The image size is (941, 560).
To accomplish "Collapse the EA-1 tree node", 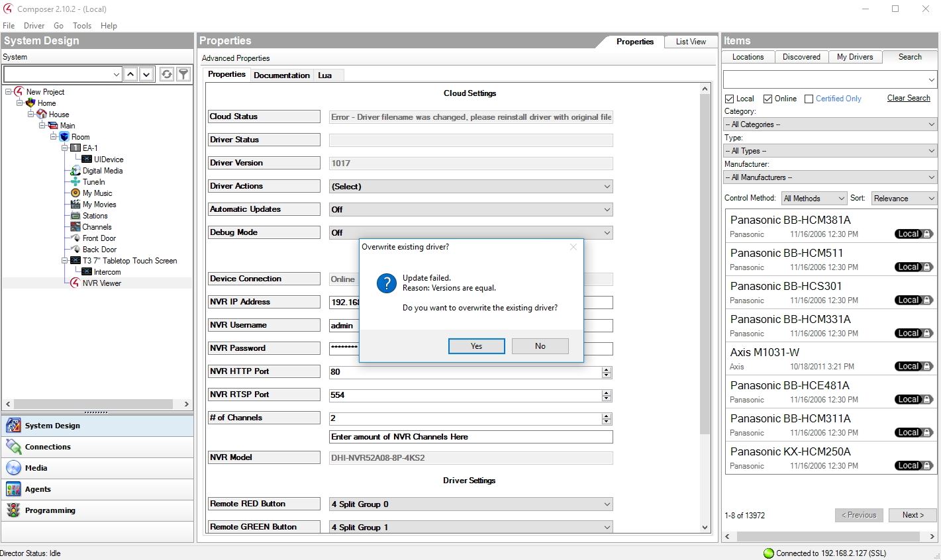I will 65,148.
